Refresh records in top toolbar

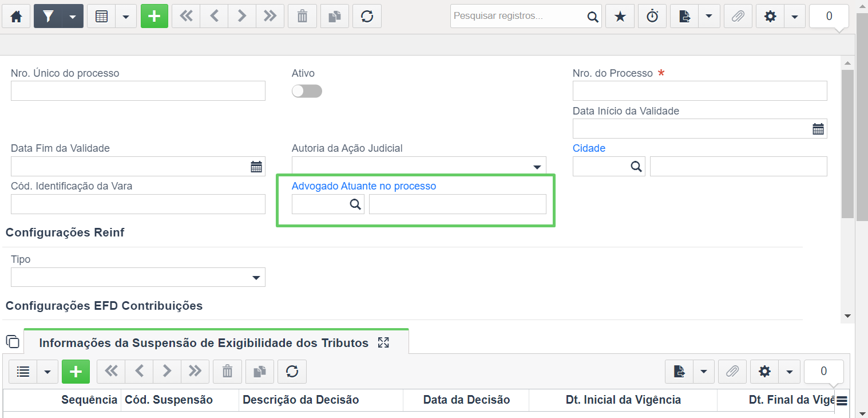(x=367, y=16)
